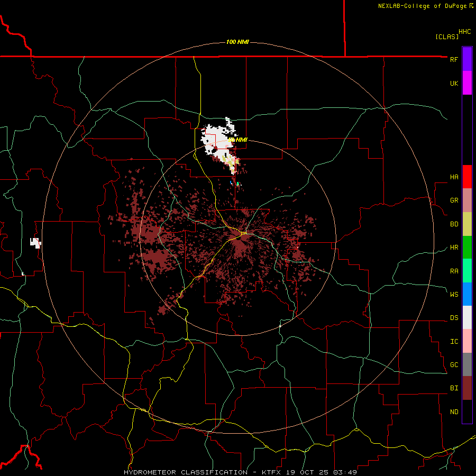
Task: Click the DS white legend swatch
Action: coord(467,317)
